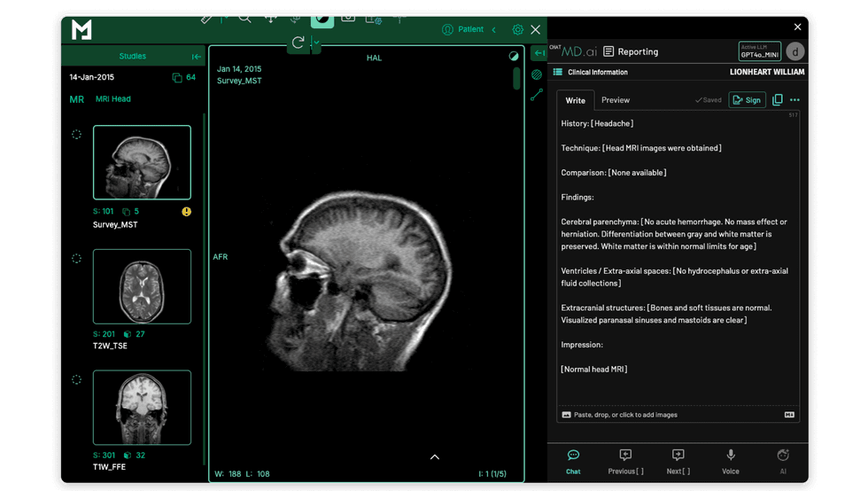Viewport: 868px width, 491px height.
Task: Toggle the circle selector beside Survey_MST
Action: (76, 134)
